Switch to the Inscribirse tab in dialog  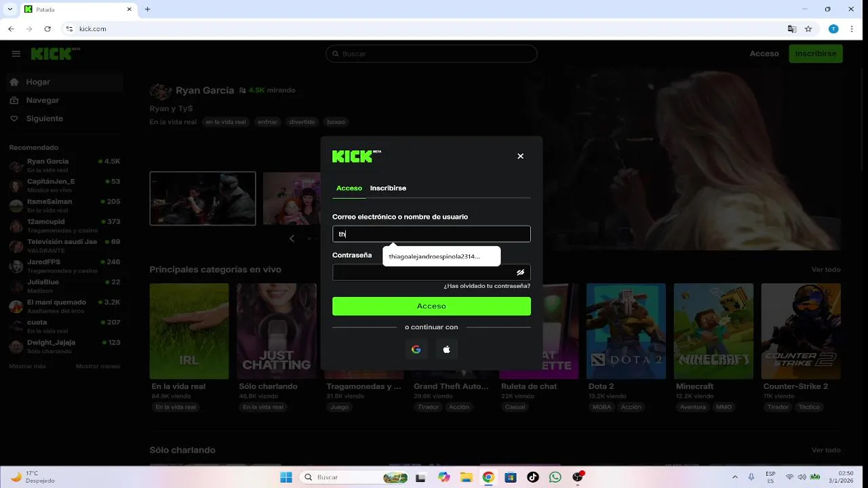pos(388,188)
